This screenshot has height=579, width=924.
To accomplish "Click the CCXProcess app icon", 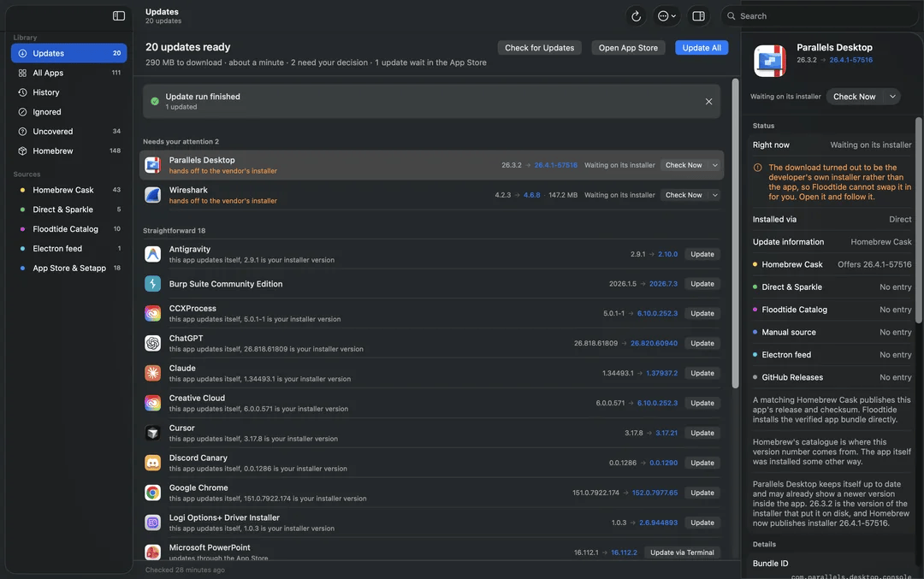I will pos(152,313).
